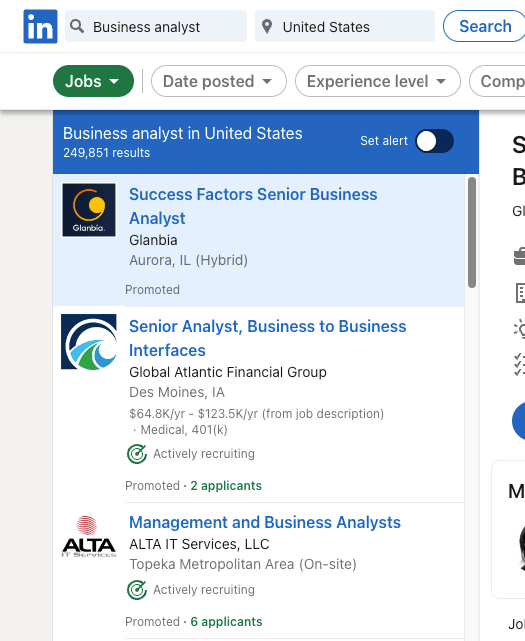Viewport: 525px width, 641px height.
Task: Click the 2 applicants text
Action: point(226,486)
